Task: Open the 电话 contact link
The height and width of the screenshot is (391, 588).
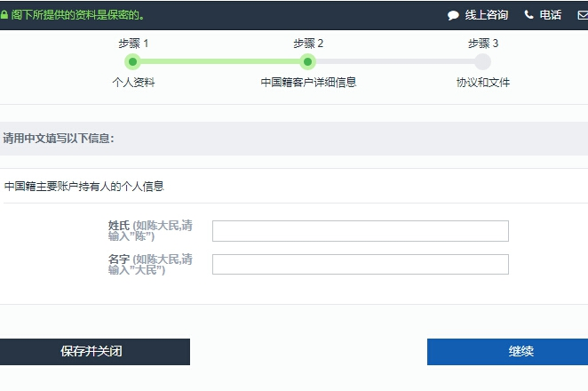Action: pyautogui.click(x=550, y=15)
